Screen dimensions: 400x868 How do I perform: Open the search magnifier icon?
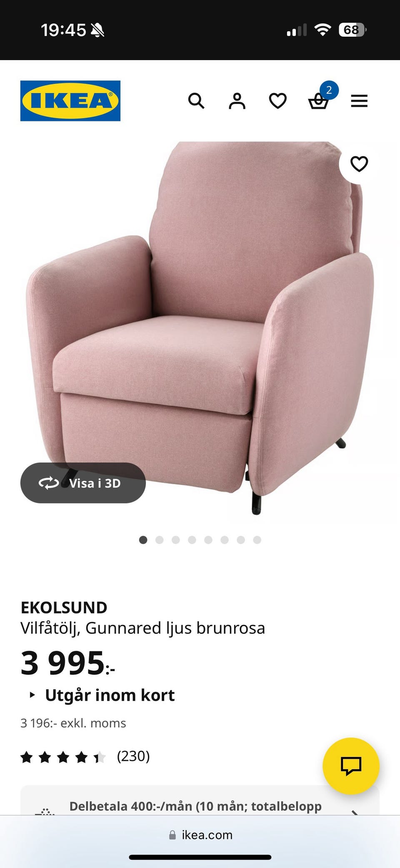click(x=196, y=101)
